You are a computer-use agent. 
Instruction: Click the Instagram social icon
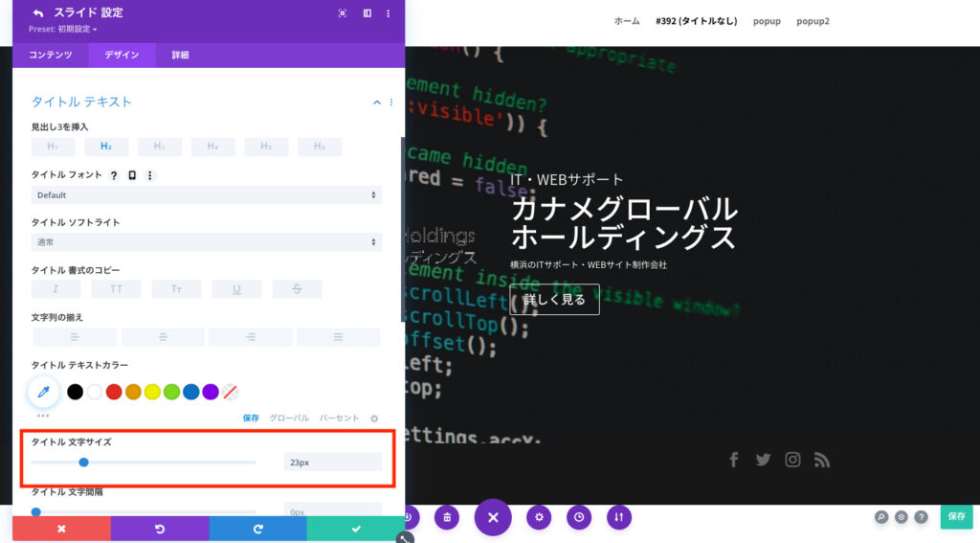click(792, 460)
